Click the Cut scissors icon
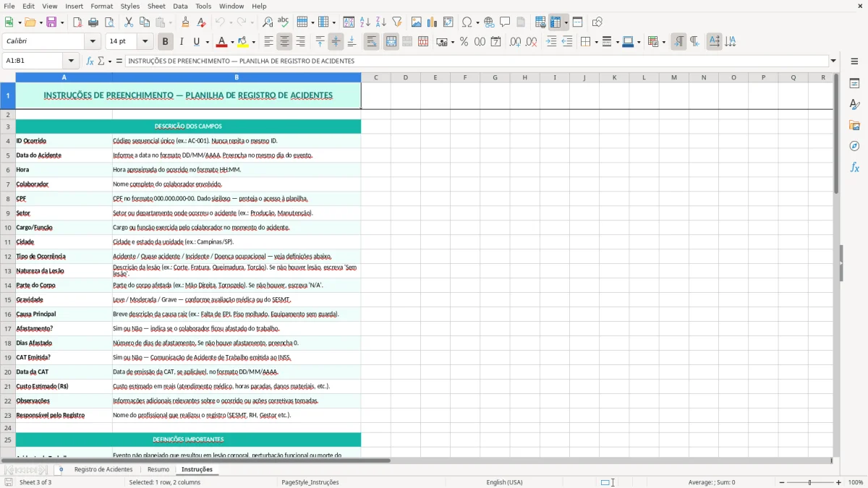This screenshot has height=488, width=868. pyautogui.click(x=129, y=22)
